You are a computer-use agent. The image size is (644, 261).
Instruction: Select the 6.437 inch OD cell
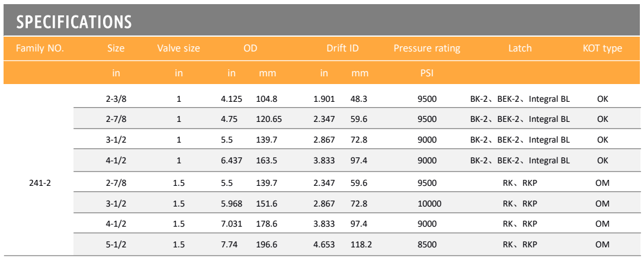point(232,160)
